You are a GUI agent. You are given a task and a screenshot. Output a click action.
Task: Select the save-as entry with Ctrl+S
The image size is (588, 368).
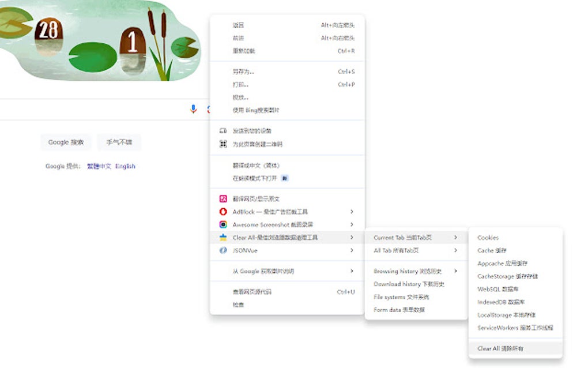(287, 72)
